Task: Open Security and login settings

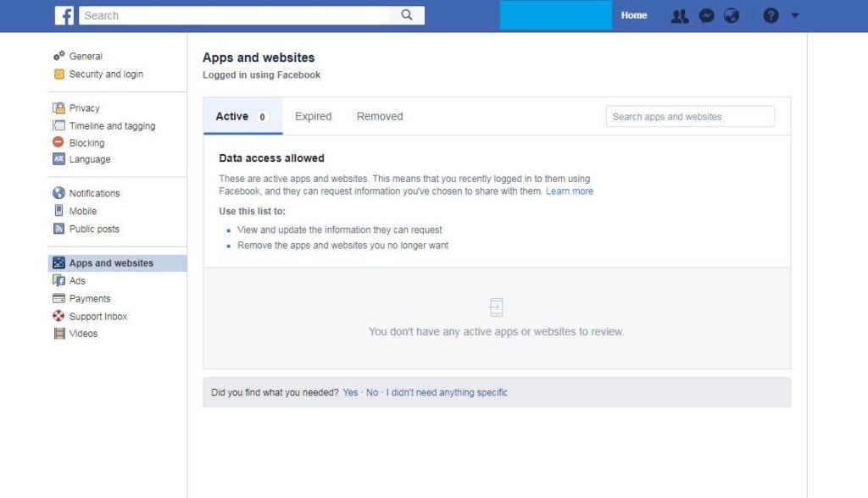Action: [106, 75]
